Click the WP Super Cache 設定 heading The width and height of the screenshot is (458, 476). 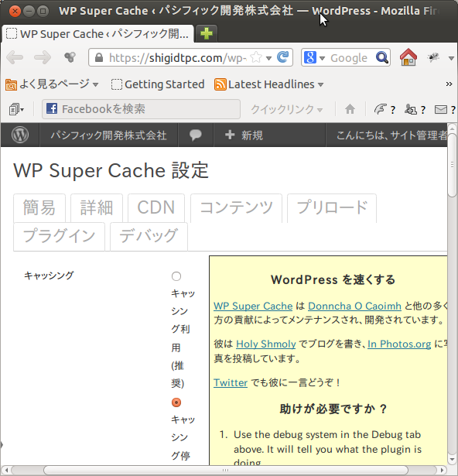tap(111, 170)
